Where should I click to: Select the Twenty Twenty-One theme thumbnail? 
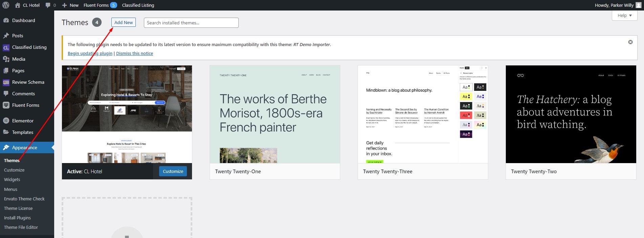click(275, 114)
